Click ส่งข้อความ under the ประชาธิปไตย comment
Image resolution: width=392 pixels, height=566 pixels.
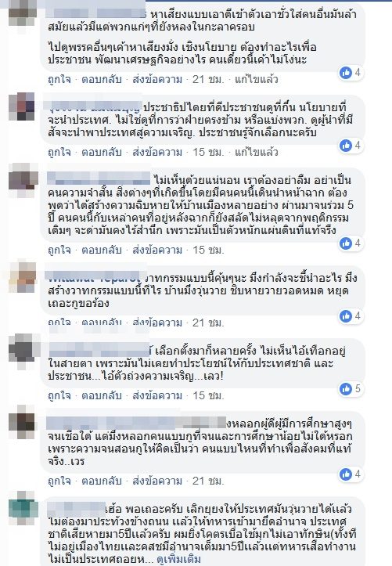[157, 152]
